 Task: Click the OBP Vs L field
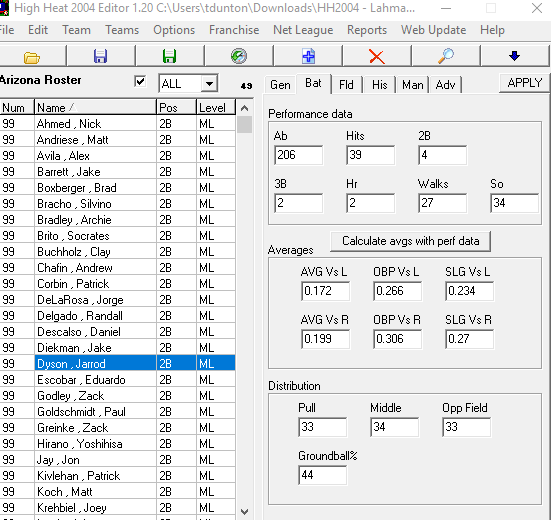397,291
